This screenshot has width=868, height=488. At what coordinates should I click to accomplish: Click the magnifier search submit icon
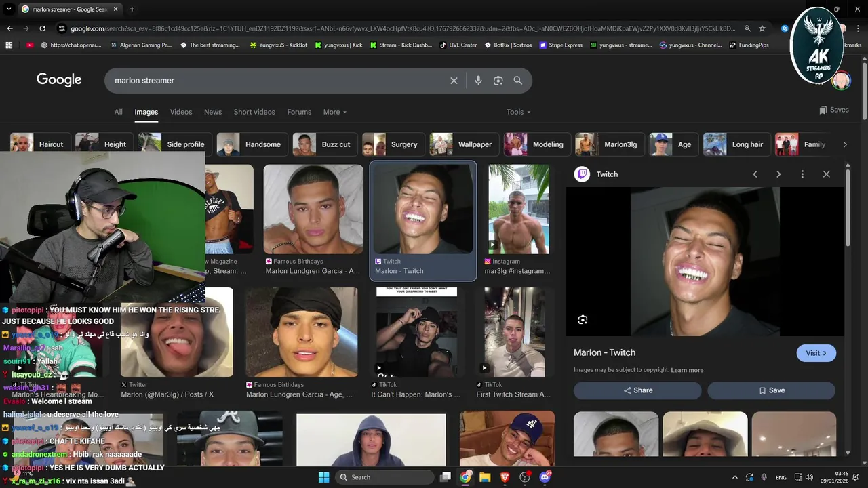[x=517, y=81]
